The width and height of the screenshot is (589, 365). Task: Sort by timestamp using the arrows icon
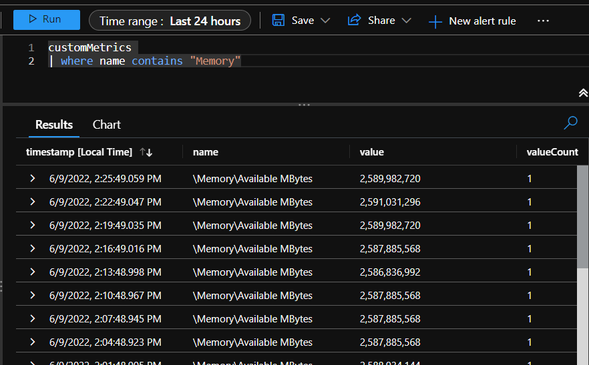pyautogui.click(x=146, y=152)
